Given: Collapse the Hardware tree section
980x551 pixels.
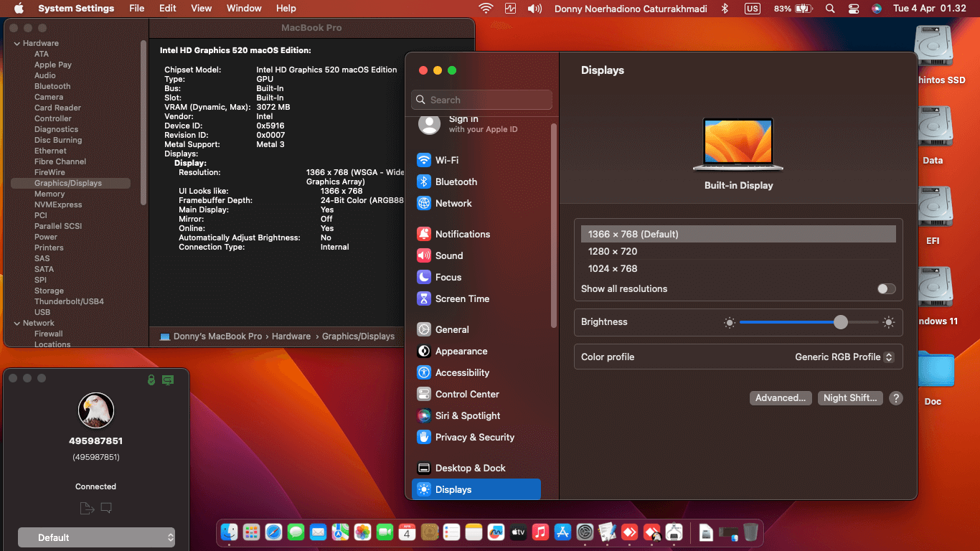Looking at the screenshot, I should 17,44.
